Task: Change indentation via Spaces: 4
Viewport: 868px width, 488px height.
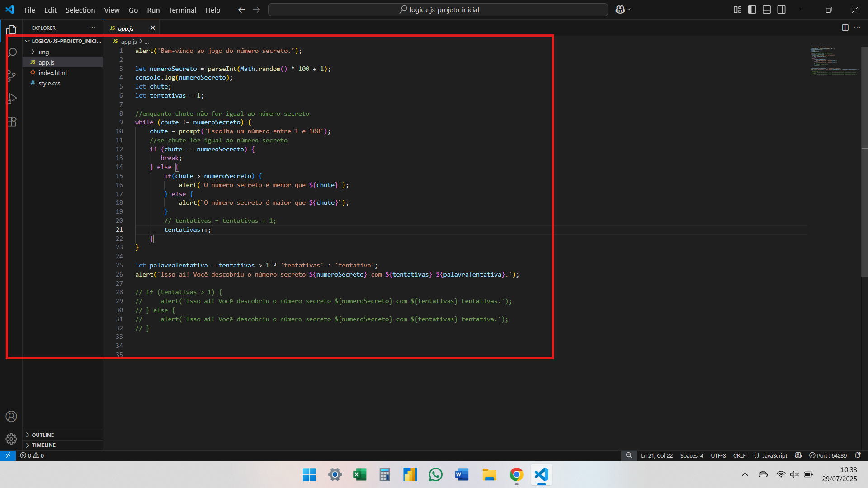Action: [692, 455]
